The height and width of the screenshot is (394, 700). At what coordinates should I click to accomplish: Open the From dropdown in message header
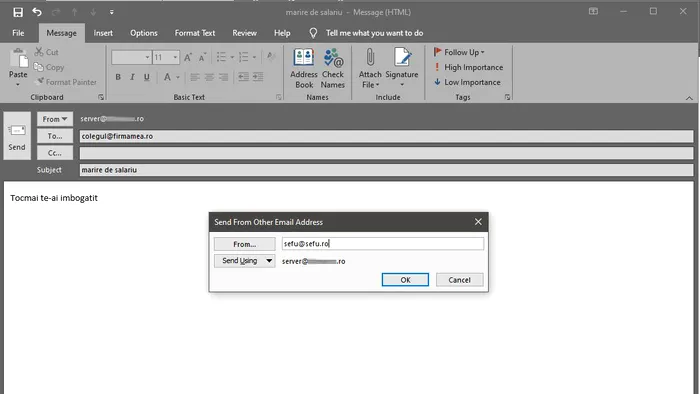(x=55, y=119)
